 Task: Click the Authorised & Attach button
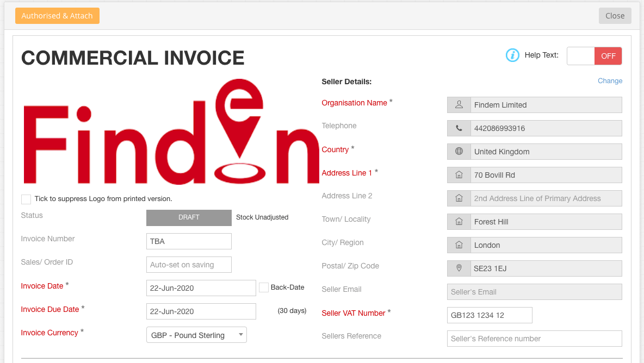57,16
